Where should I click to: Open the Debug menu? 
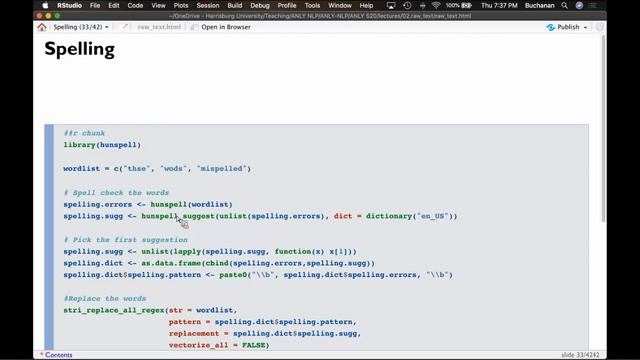click(260, 5)
